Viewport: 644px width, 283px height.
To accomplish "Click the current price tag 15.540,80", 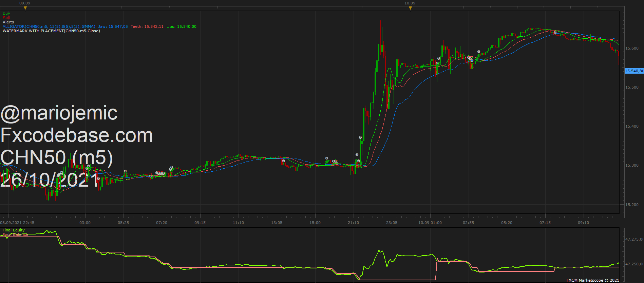I will point(634,71).
